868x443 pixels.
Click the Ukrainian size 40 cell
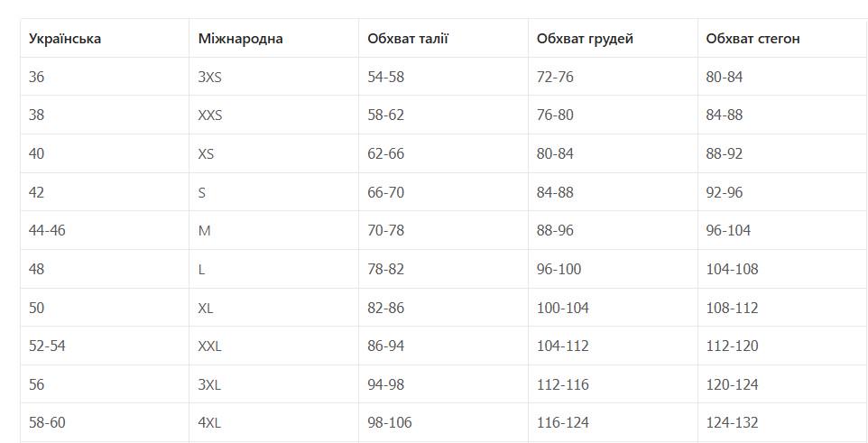(x=37, y=154)
